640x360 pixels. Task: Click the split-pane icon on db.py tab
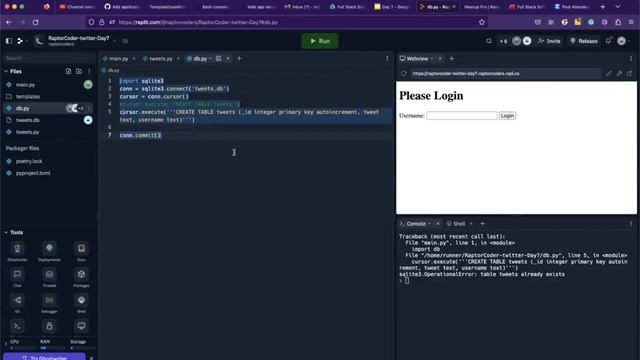pyautogui.click(x=219, y=58)
